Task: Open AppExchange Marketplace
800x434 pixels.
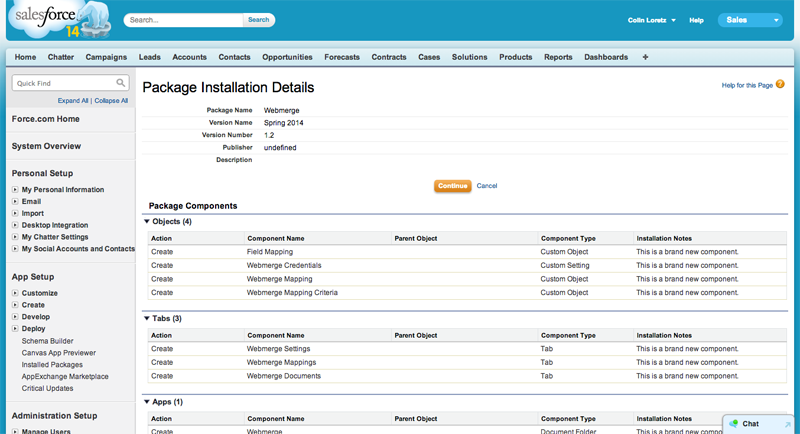Action: point(65,376)
